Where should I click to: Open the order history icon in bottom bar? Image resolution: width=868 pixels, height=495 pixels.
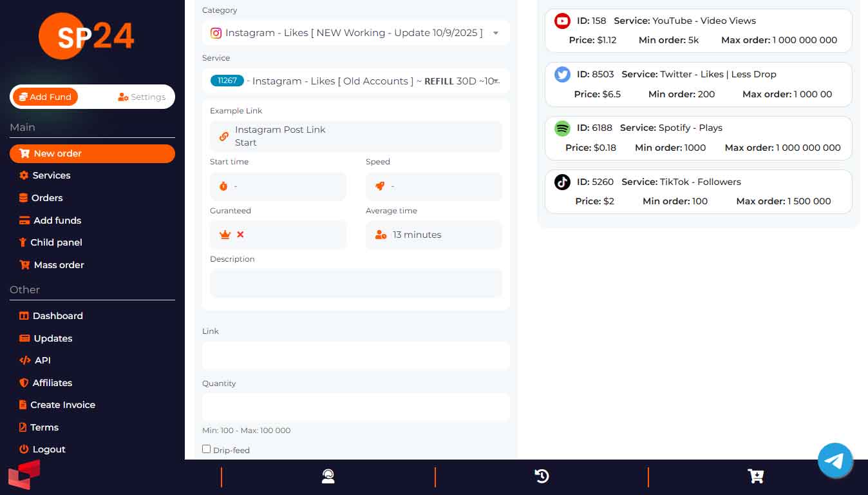click(542, 476)
